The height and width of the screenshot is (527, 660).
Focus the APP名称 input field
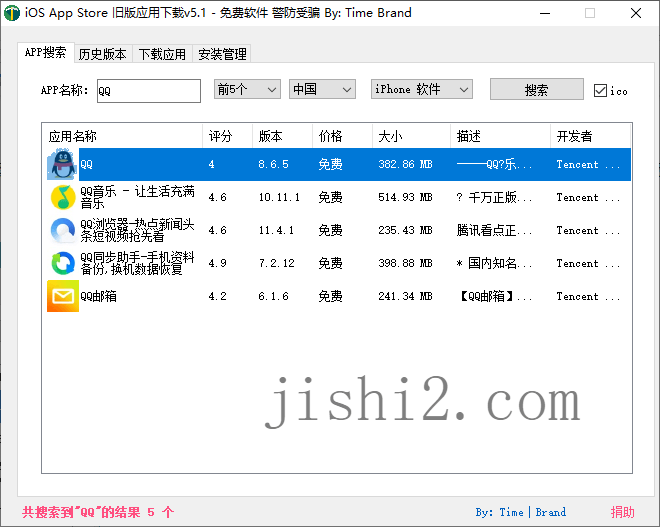tap(149, 90)
